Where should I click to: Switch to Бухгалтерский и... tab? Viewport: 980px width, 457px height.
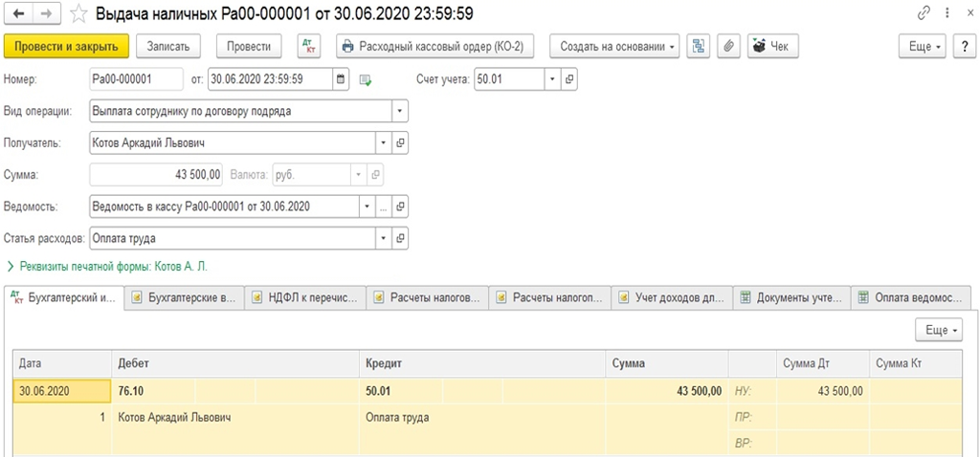[64, 297]
